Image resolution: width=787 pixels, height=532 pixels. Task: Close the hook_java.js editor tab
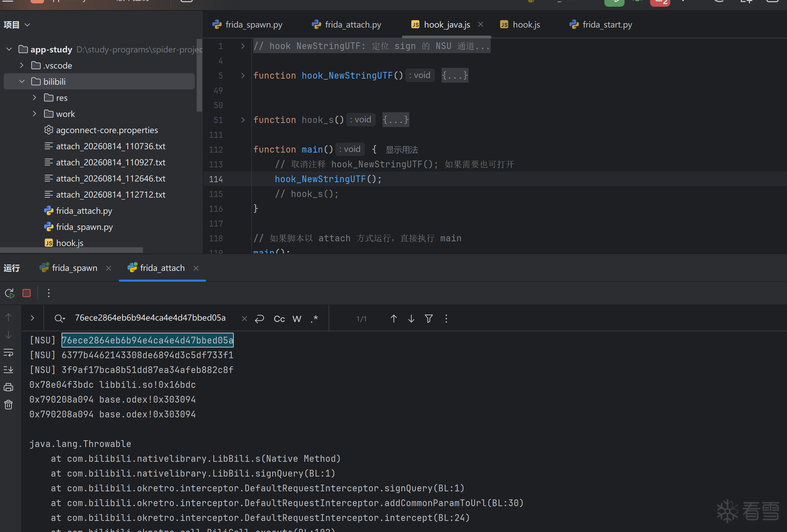pos(481,25)
